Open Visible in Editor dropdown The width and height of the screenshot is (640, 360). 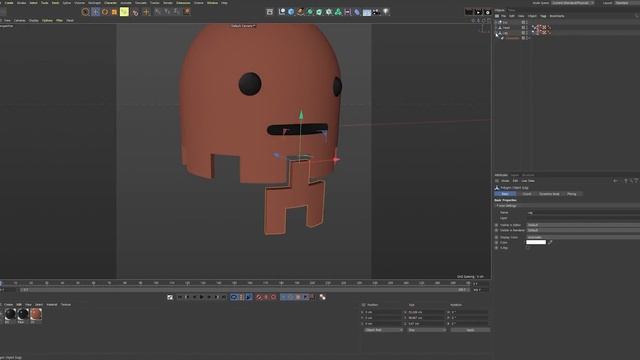coord(583,225)
